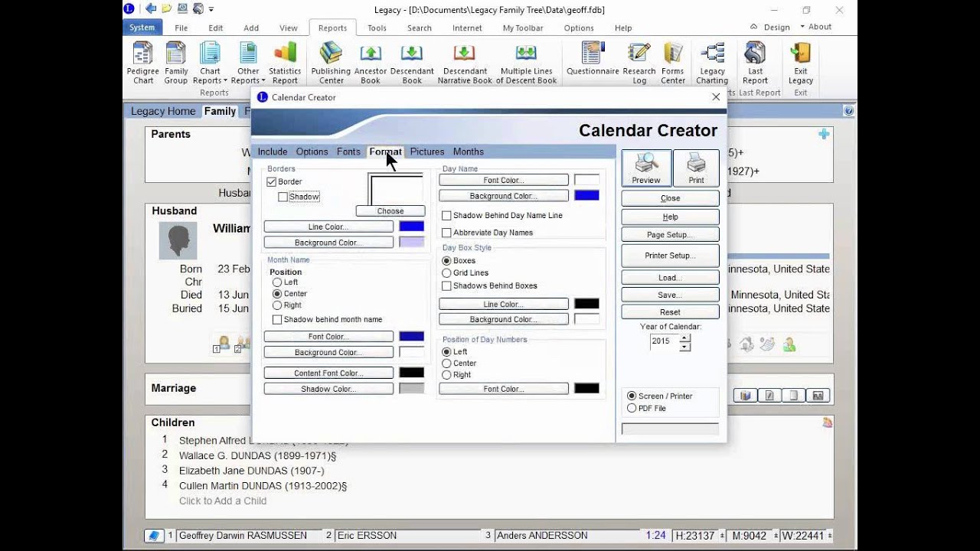Viewport: 980px width, 551px height.
Task: Open the Questionnaire report
Action: (x=593, y=59)
